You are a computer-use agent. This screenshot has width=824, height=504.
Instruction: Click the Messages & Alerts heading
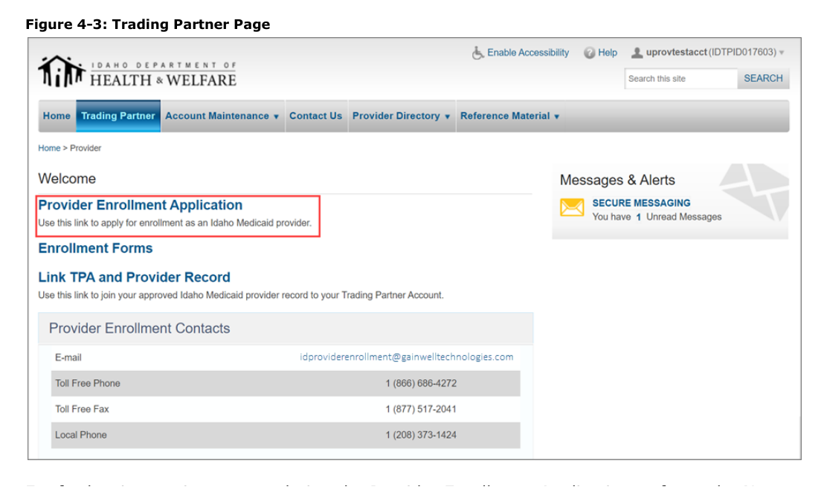[x=617, y=180]
